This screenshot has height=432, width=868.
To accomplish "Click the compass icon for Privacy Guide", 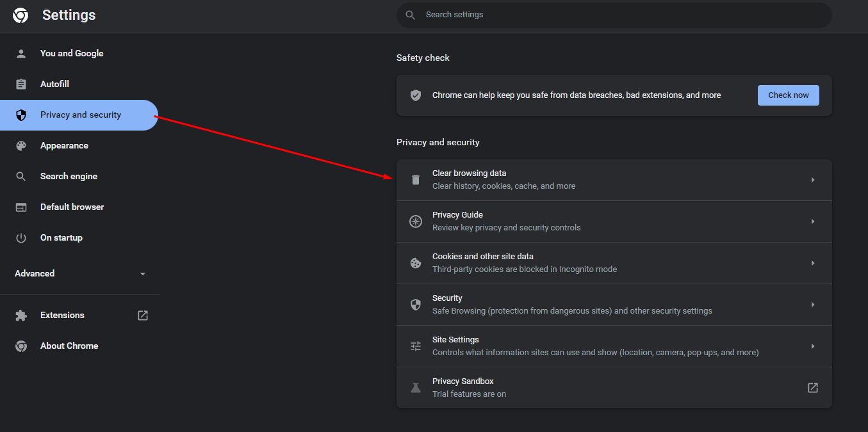I will tap(416, 221).
